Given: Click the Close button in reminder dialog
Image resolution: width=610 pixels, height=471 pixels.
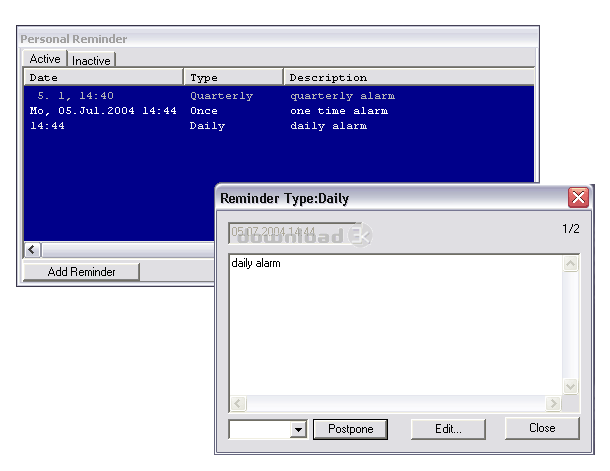Looking at the screenshot, I should (x=542, y=428).
